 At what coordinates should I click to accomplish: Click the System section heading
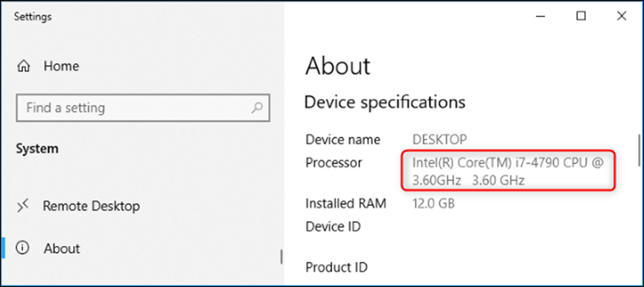[x=37, y=148]
